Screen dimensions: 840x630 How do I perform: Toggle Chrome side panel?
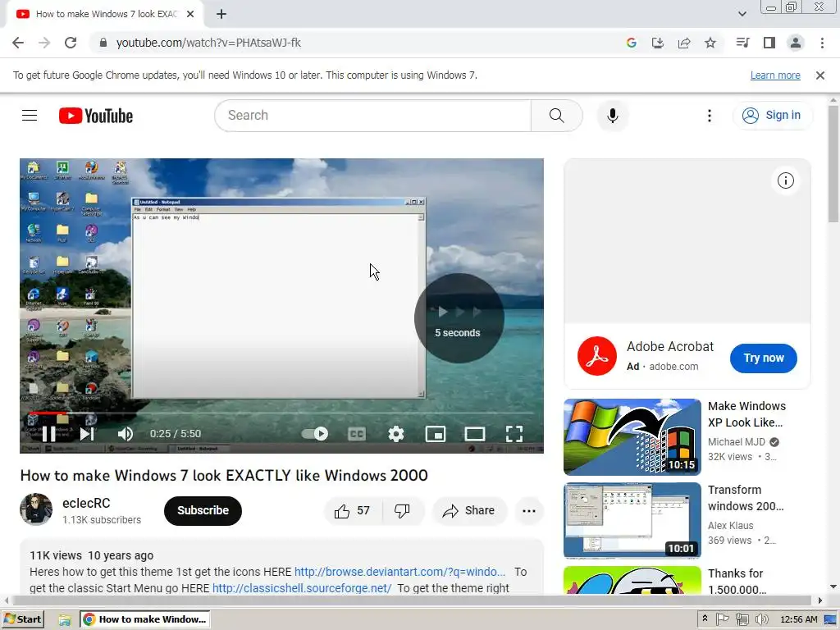769,43
